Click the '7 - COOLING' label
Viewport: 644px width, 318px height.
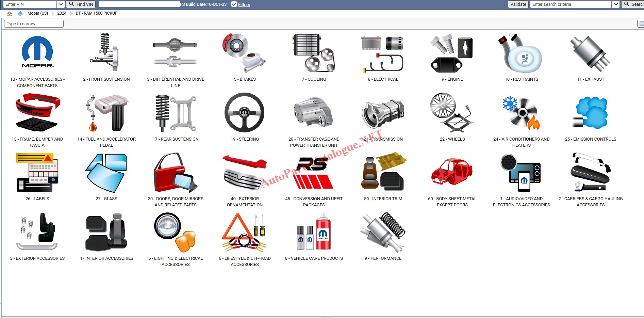314,79
